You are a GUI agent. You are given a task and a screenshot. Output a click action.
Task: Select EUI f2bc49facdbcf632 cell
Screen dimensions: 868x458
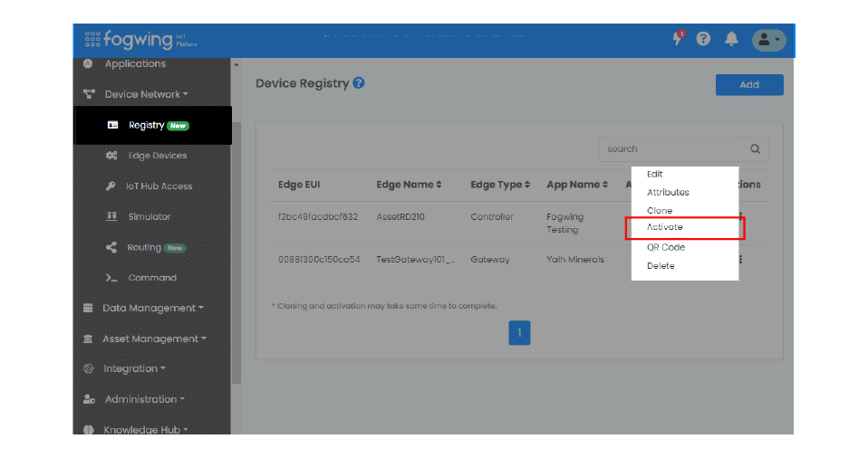(x=318, y=217)
